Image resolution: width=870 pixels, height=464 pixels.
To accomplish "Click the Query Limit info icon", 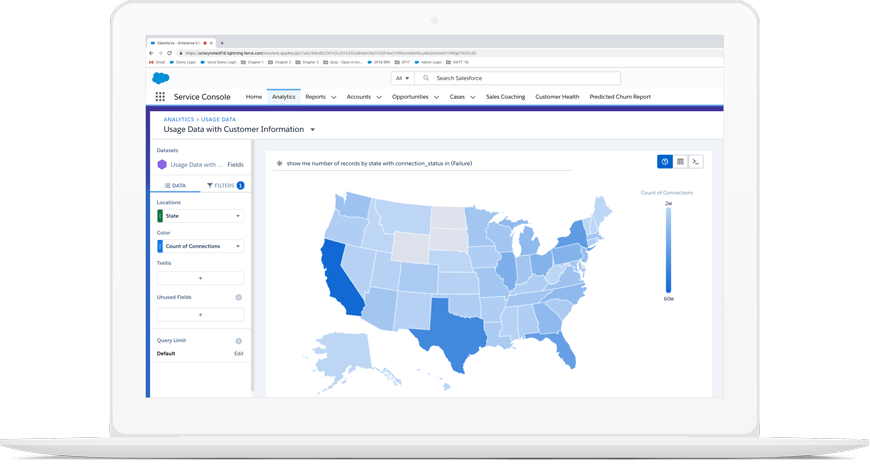I will tap(238, 341).
